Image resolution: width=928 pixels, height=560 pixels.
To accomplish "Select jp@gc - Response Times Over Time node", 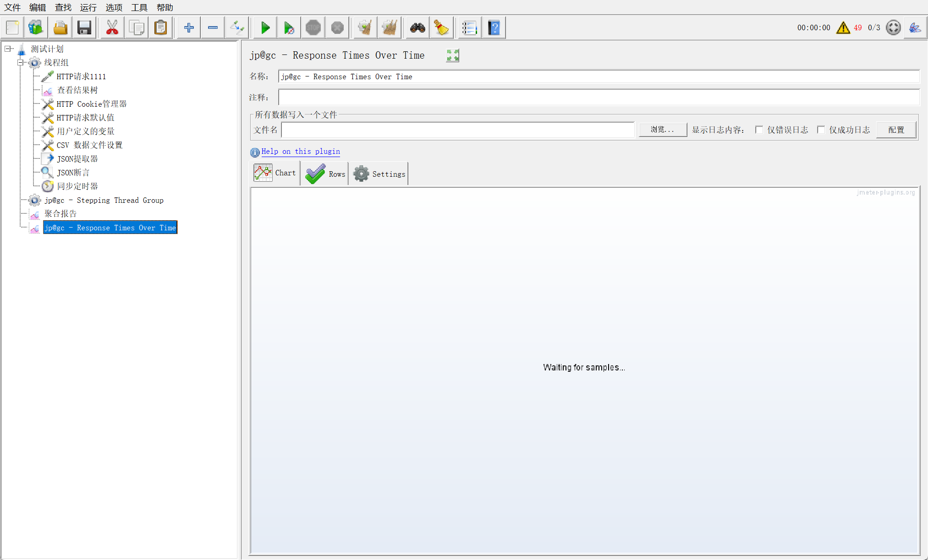I will pos(110,228).
